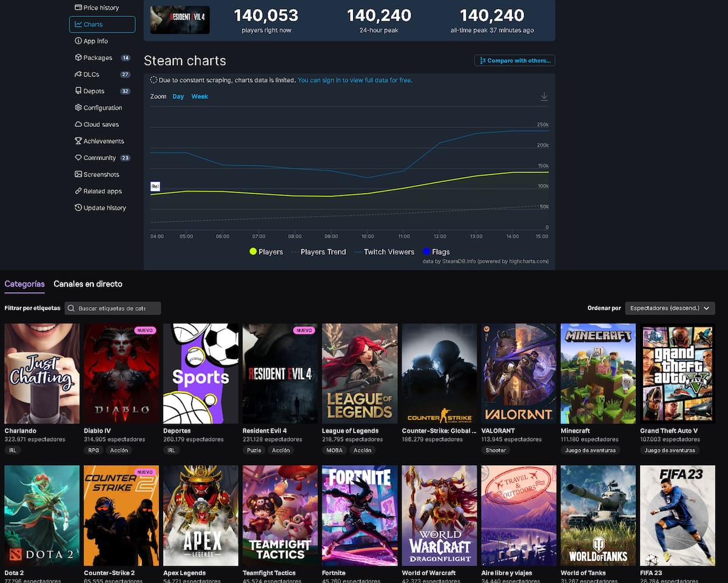The image size is (728, 583).
Task: Click Juego de aventuras tag under GTA V
Action: click(670, 450)
